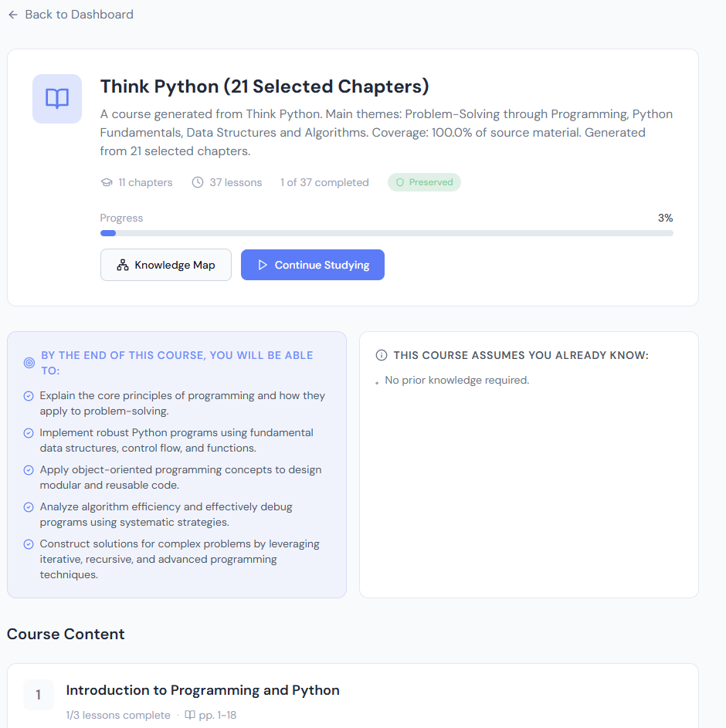This screenshot has width=726, height=728.
Task: Open the Knowledge Map
Action: coord(166,265)
